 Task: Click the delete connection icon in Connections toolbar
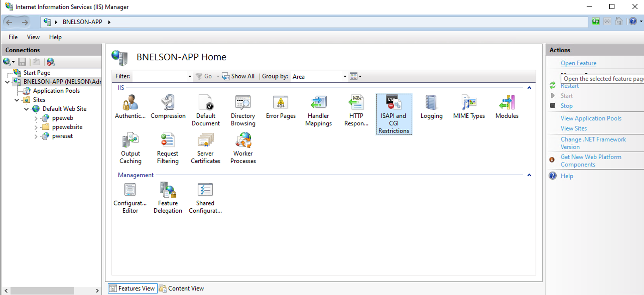pyautogui.click(x=51, y=62)
